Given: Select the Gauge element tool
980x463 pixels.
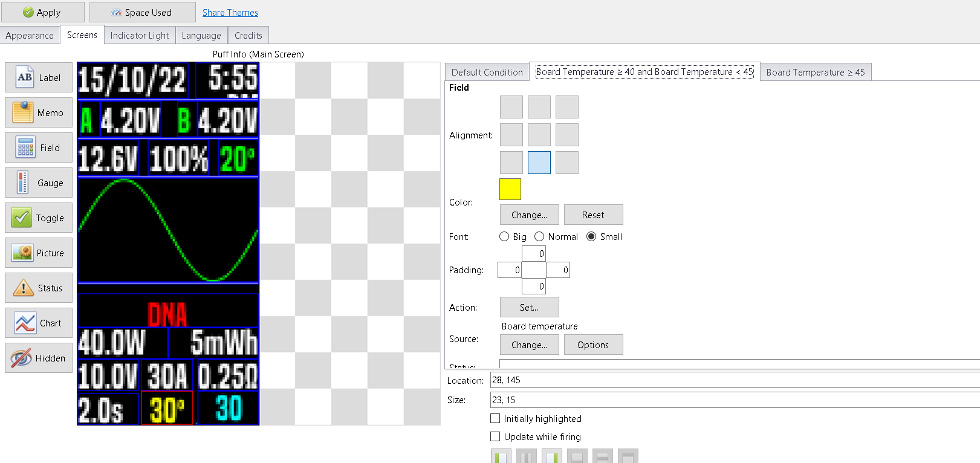Looking at the screenshot, I should point(39,183).
